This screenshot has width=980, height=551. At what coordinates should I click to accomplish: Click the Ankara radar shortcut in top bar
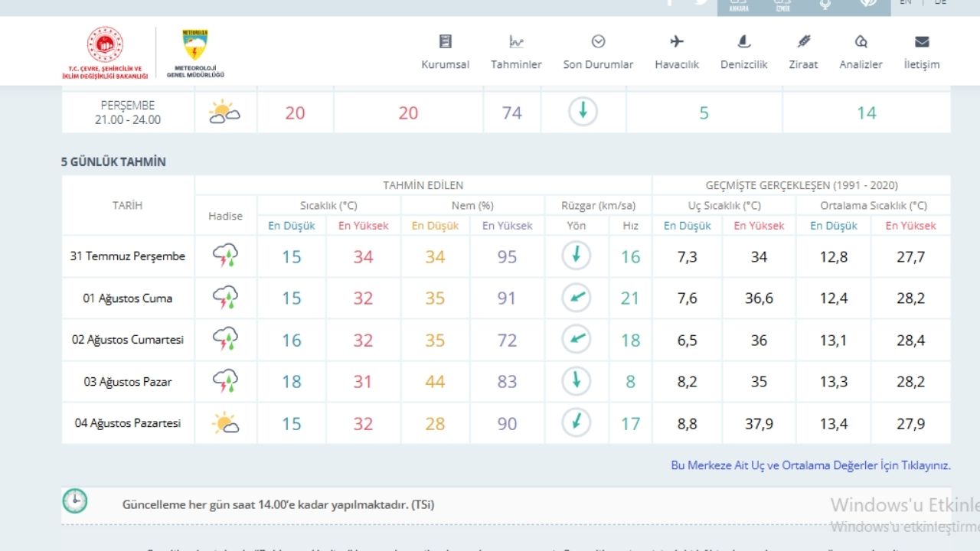click(739, 5)
